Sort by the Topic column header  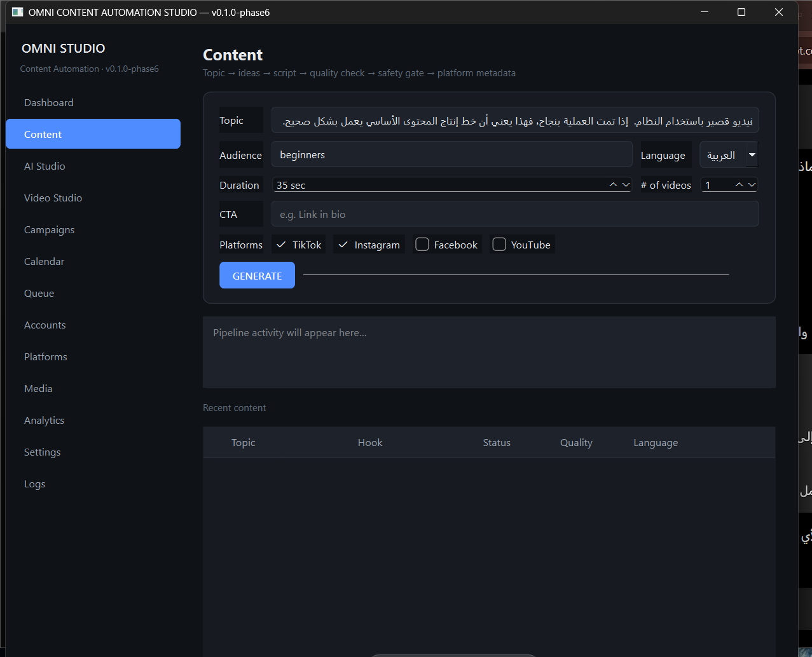click(243, 442)
